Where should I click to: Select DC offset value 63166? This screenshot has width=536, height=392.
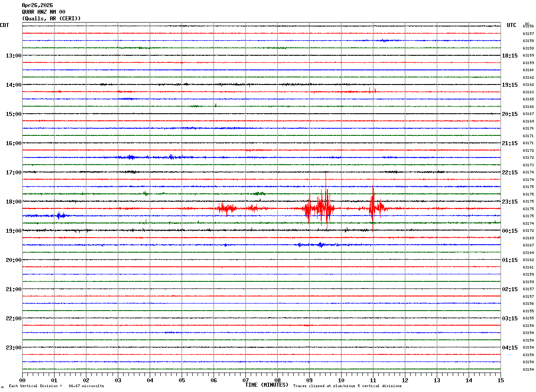coord(528,107)
